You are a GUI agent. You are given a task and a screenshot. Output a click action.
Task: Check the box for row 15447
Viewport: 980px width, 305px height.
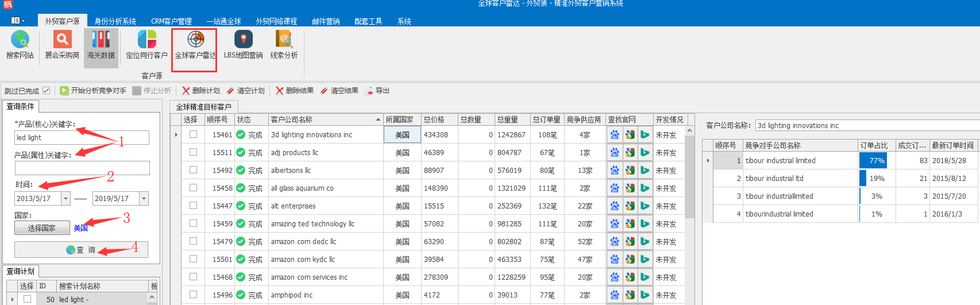point(193,206)
